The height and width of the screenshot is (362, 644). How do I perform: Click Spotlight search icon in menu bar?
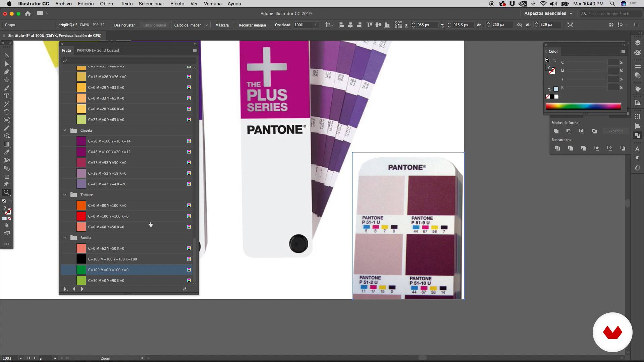(612, 4)
